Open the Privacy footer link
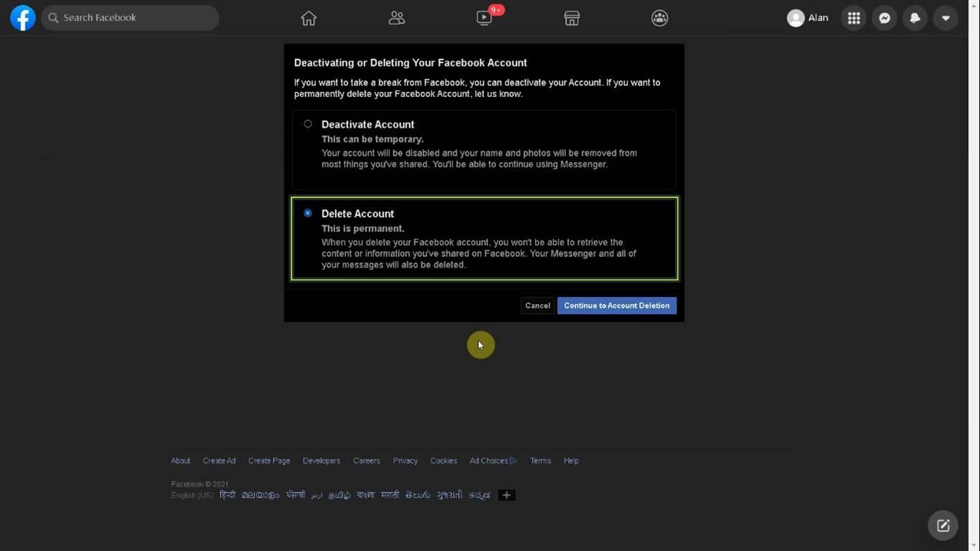Screen dimensions: 980x551 tap(405, 461)
